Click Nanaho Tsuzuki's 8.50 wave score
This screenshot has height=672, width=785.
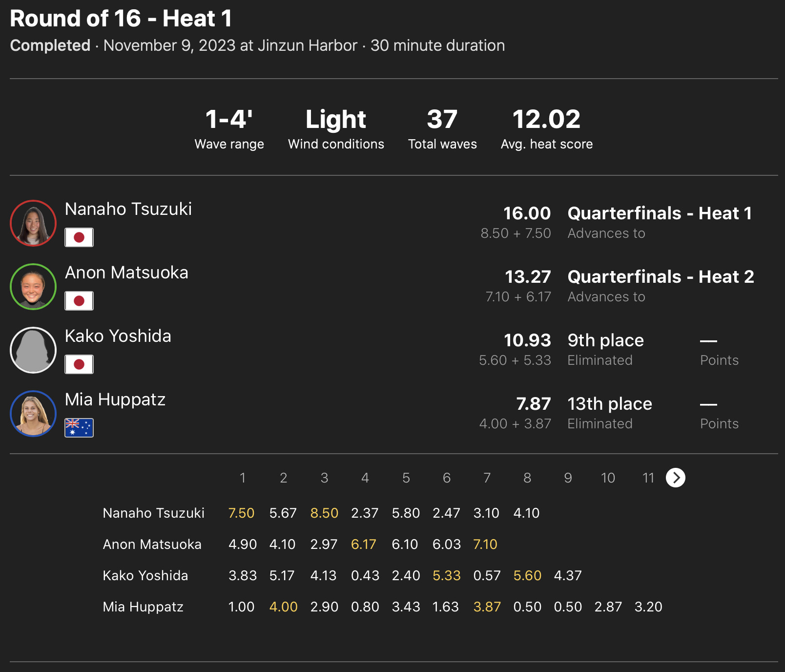click(324, 513)
